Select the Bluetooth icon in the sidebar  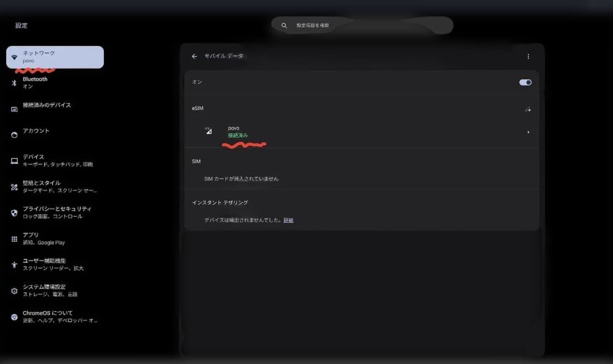[x=14, y=81]
